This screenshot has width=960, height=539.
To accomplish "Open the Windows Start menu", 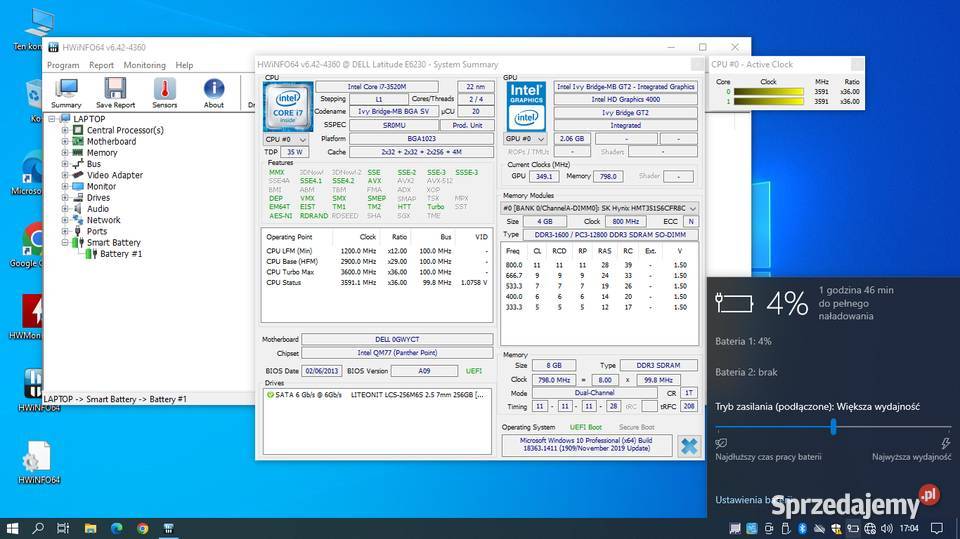I will (x=12, y=528).
